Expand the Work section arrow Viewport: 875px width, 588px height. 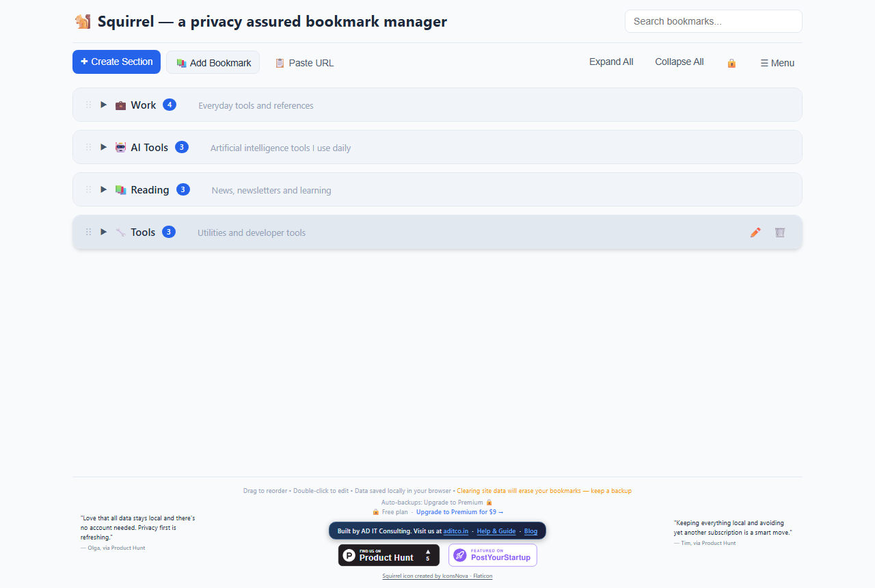click(104, 105)
